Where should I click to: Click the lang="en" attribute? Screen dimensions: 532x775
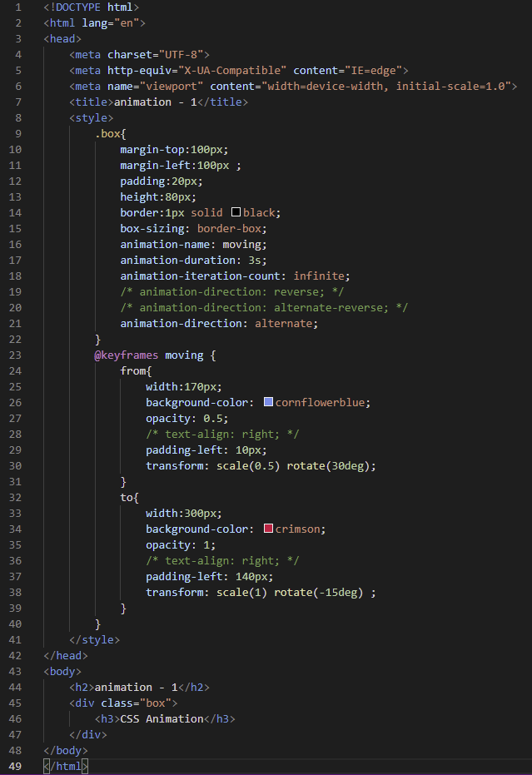tap(111, 22)
